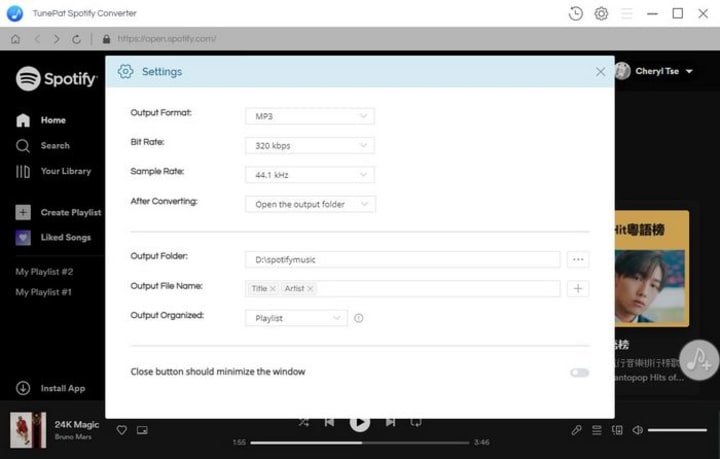Open the After Converting dropdown
Screen dimensions: 720x459
pyautogui.click(x=310, y=204)
